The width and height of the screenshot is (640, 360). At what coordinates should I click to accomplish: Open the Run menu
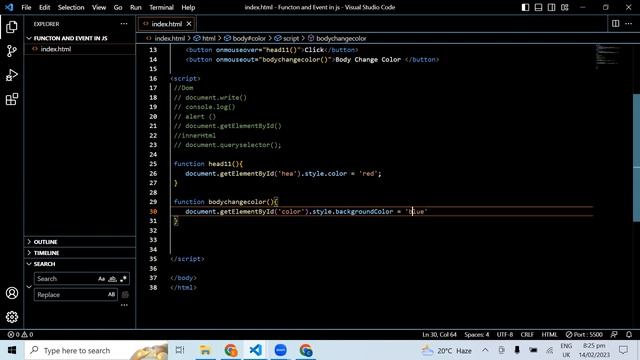(136, 7)
